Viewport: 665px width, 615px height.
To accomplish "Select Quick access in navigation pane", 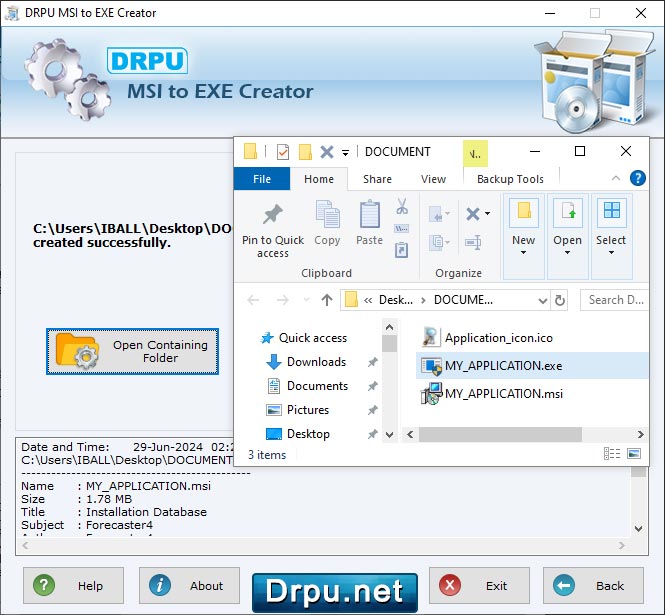I will tap(304, 338).
